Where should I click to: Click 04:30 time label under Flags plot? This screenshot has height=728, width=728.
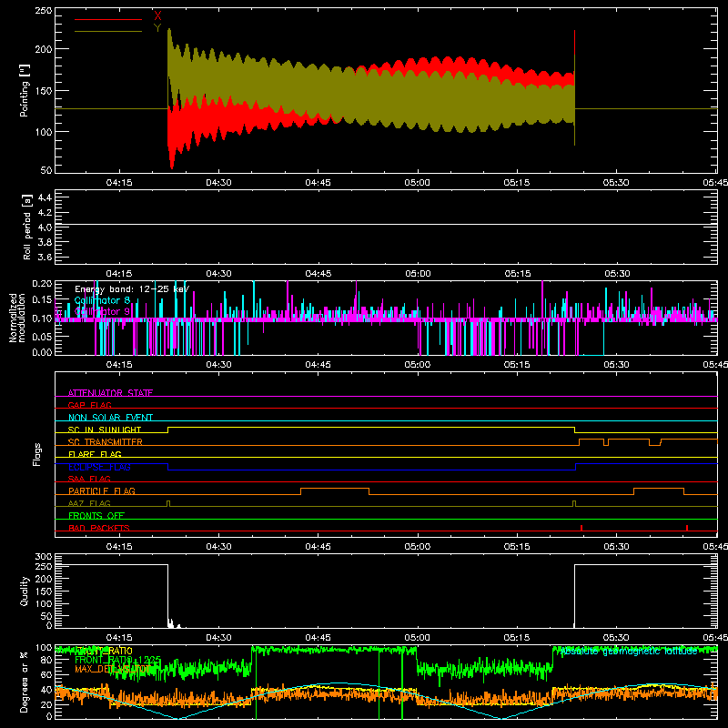coord(218,547)
